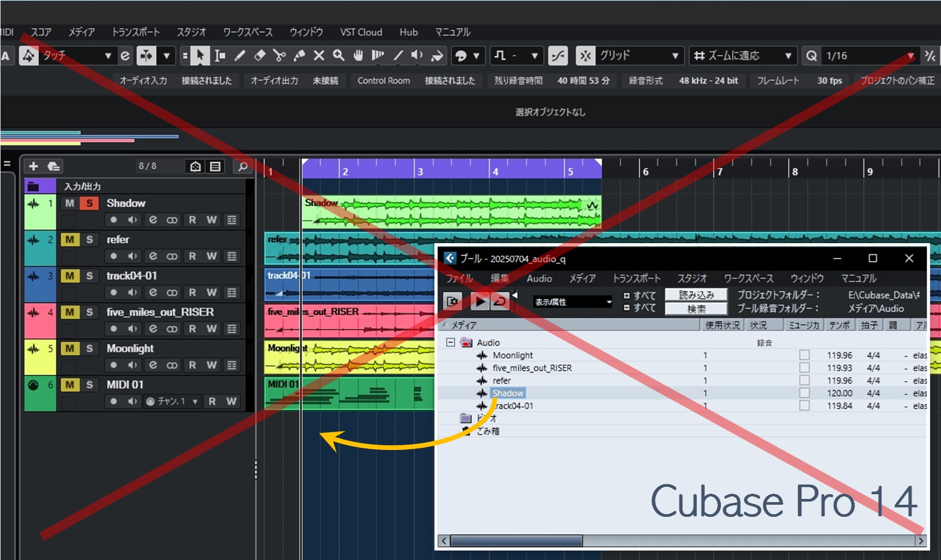Open MIDI 01 channel dropdown
This screenshot has height=560, width=941.
pos(172,401)
